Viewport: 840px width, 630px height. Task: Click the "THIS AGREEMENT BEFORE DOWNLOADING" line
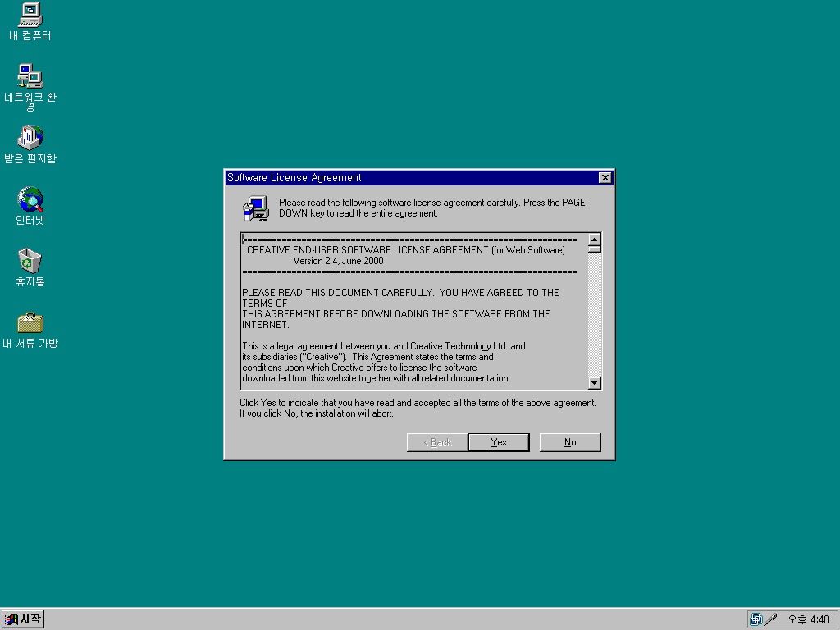click(396, 314)
